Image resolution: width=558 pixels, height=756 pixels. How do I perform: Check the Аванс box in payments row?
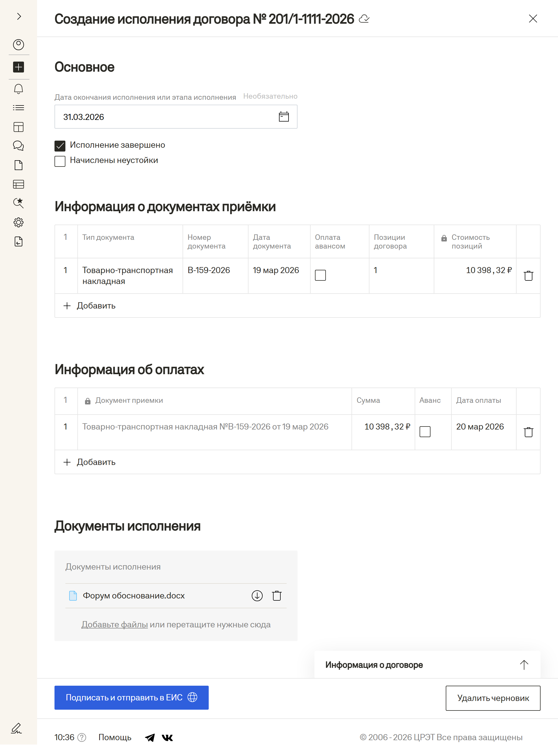tap(425, 432)
